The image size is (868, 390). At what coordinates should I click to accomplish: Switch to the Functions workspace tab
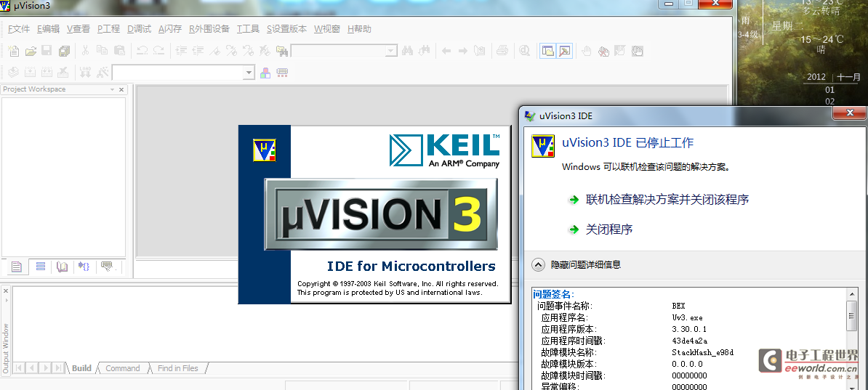point(84,267)
